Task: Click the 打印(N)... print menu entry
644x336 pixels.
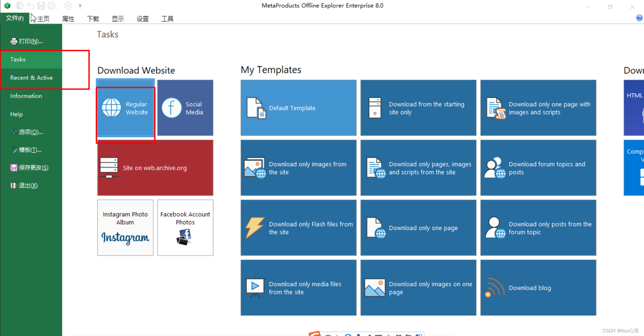Action: click(31, 41)
